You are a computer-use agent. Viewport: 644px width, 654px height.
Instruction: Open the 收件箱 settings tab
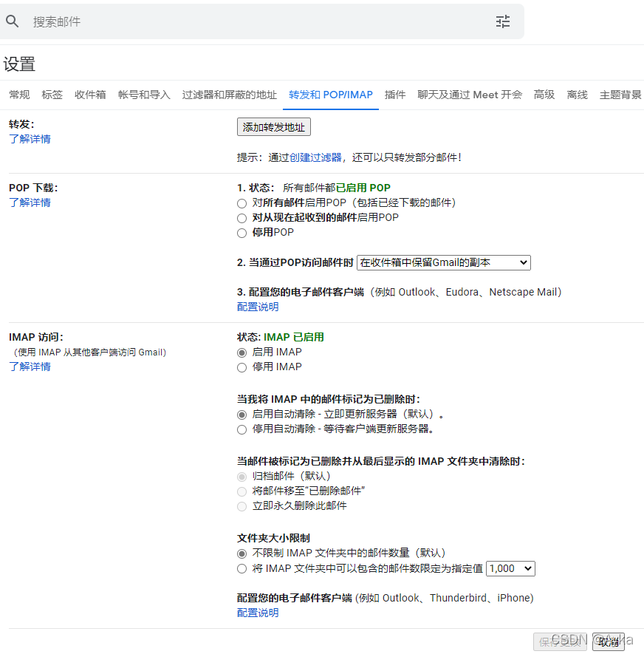(x=90, y=95)
